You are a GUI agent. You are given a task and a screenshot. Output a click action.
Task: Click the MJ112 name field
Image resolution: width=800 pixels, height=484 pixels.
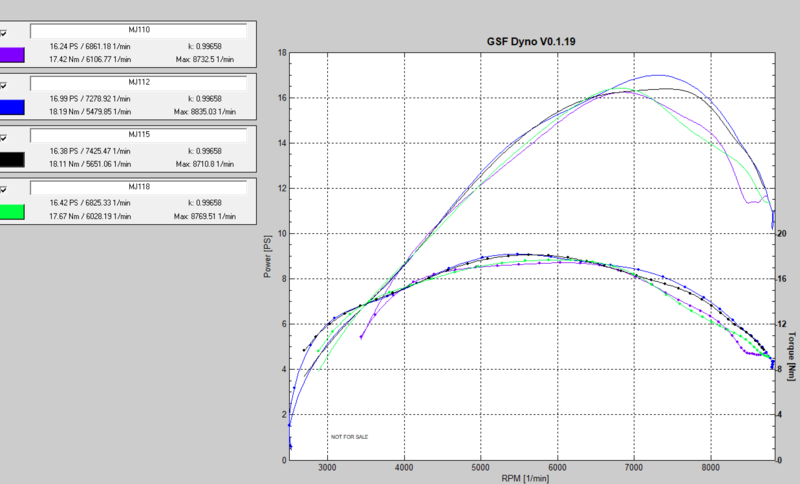pyautogui.click(x=139, y=83)
